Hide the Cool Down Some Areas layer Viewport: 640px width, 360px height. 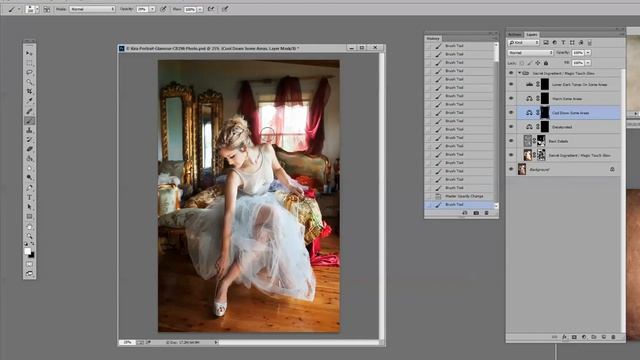pos(511,113)
